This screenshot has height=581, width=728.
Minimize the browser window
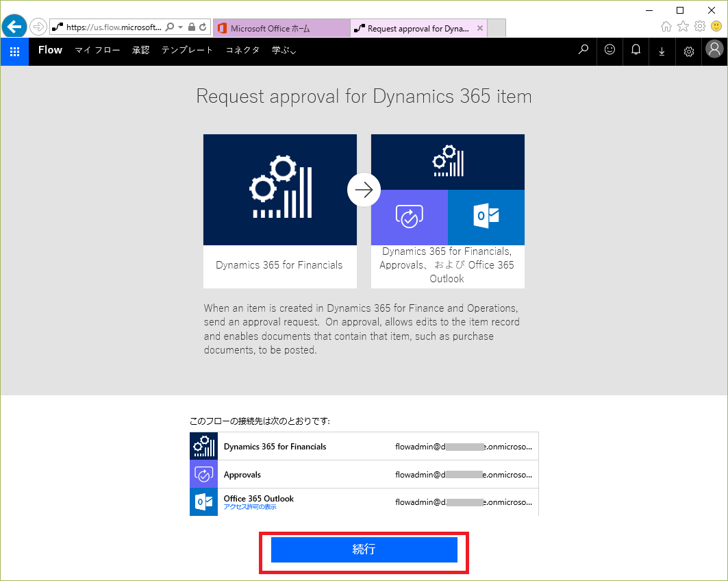649,10
